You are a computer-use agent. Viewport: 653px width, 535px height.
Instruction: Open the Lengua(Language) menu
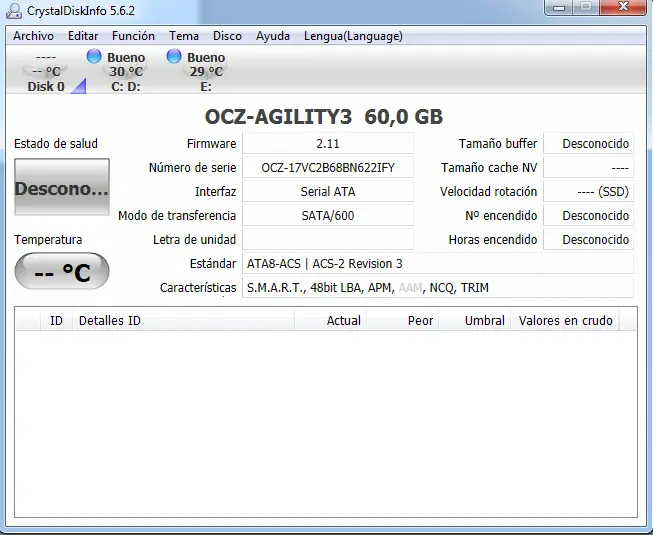tap(353, 36)
